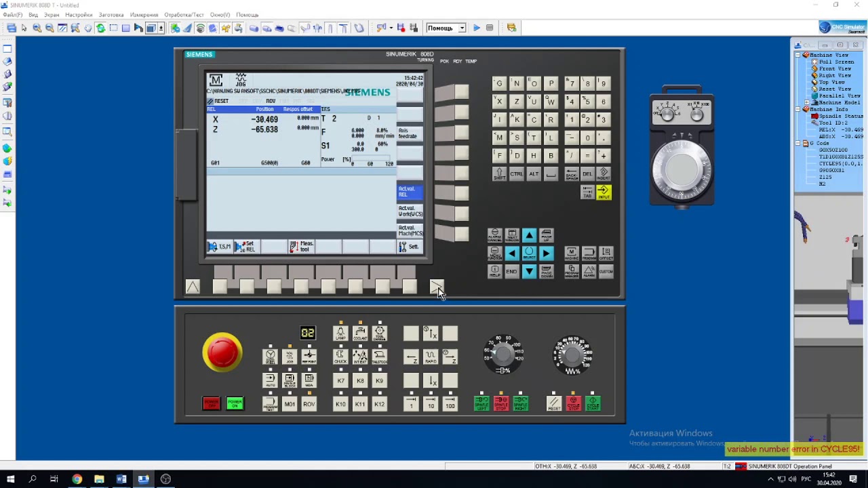
Task: Click the red POWER OFF button
Action: coord(211,404)
